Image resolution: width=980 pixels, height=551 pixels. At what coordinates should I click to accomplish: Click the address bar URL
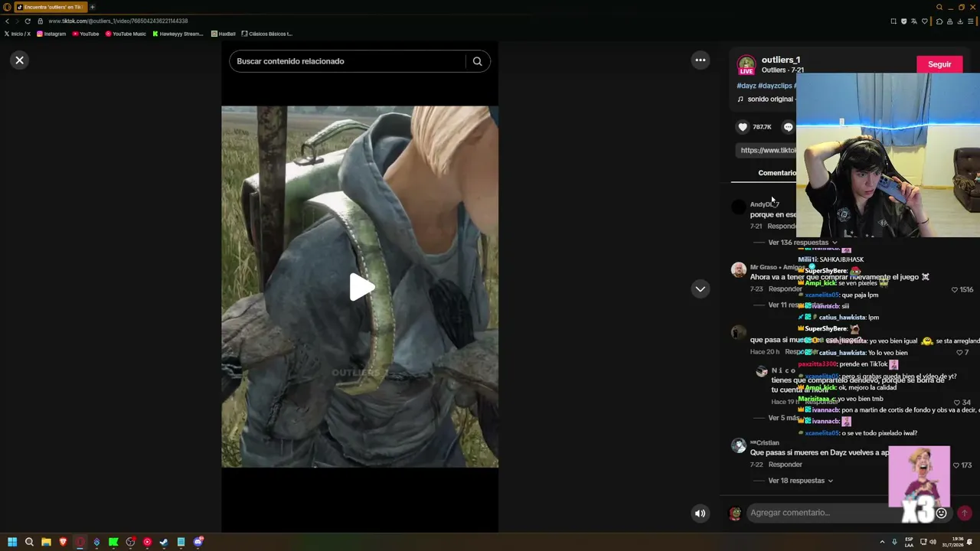[118, 21]
